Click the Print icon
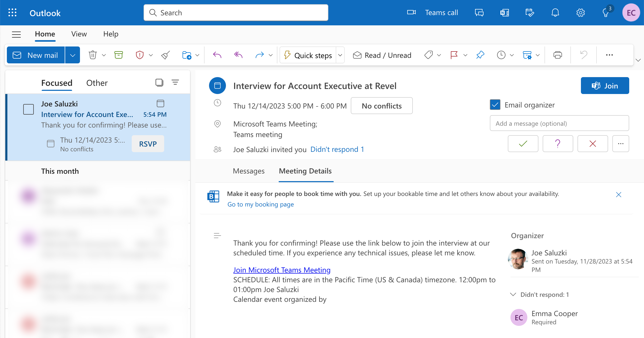Screen dimensions: 644x338 click(x=557, y=55)
